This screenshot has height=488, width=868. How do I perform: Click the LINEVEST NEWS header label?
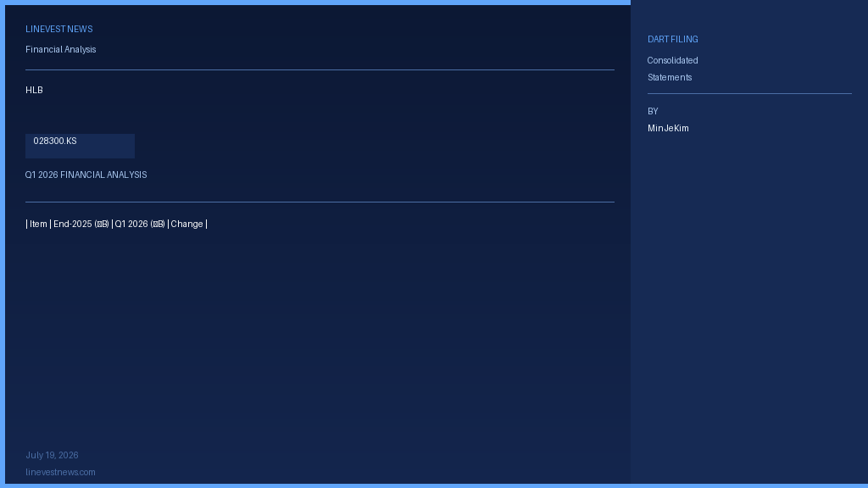click(x=58, y=30)
